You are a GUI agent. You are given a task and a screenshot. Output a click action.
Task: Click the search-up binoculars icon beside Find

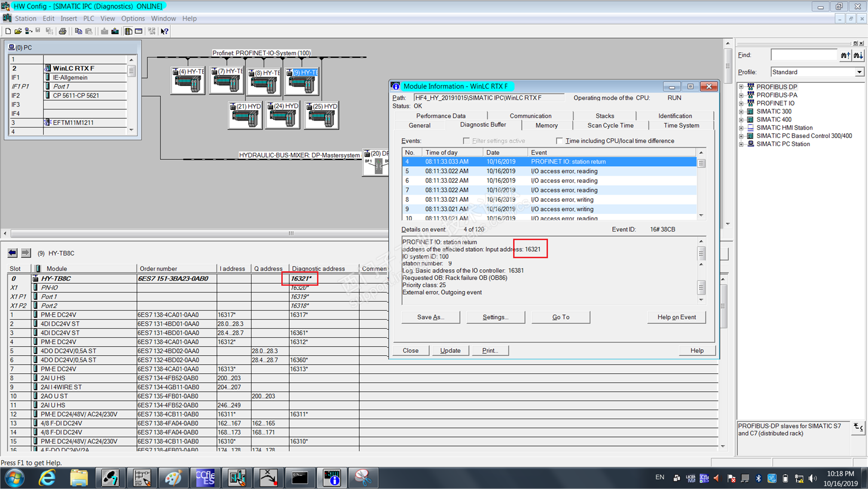click(845, 55)
